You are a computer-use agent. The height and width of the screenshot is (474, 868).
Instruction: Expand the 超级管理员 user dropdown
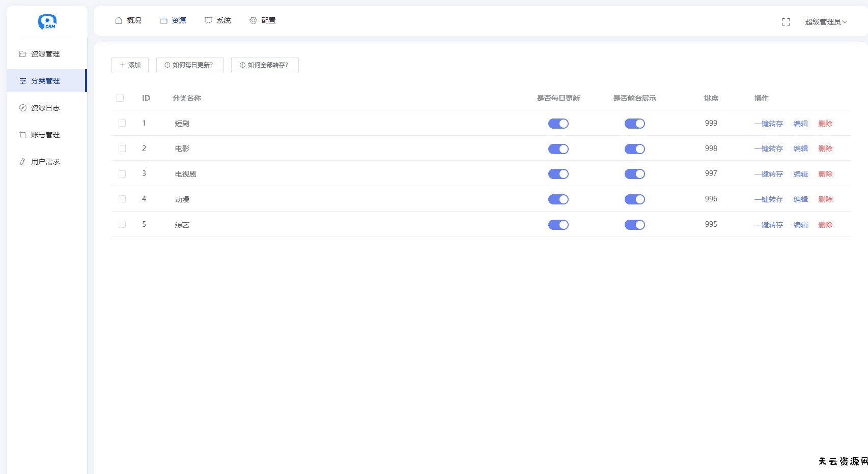click(x=826, y=22)
